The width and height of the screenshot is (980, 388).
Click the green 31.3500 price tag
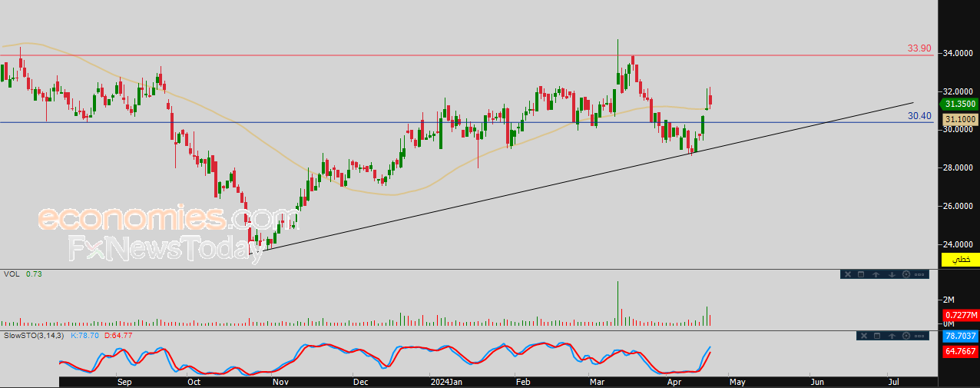click(x=960, y=104)
